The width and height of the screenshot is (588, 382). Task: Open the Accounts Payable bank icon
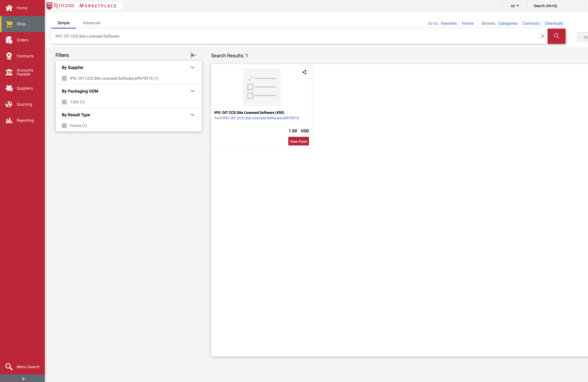point(9,72)
